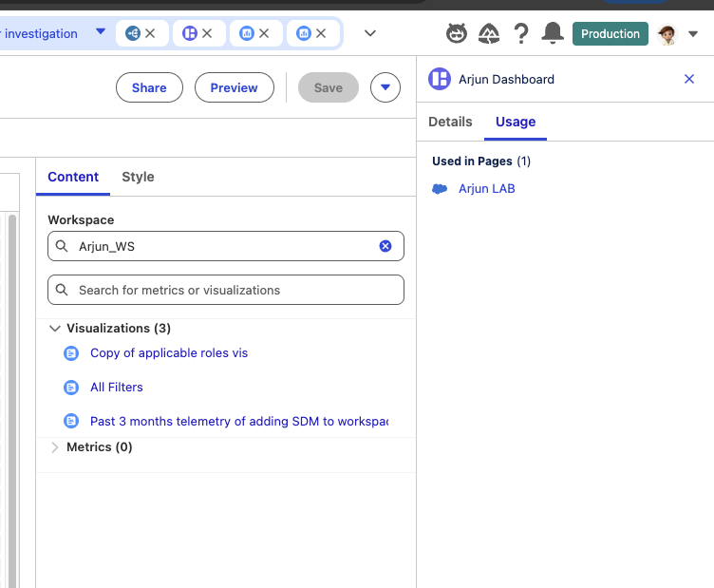The width and height of the screenshot is (714, 588).
Task: Expand the Metrics (0) section
Action: [x=55, y=447]
